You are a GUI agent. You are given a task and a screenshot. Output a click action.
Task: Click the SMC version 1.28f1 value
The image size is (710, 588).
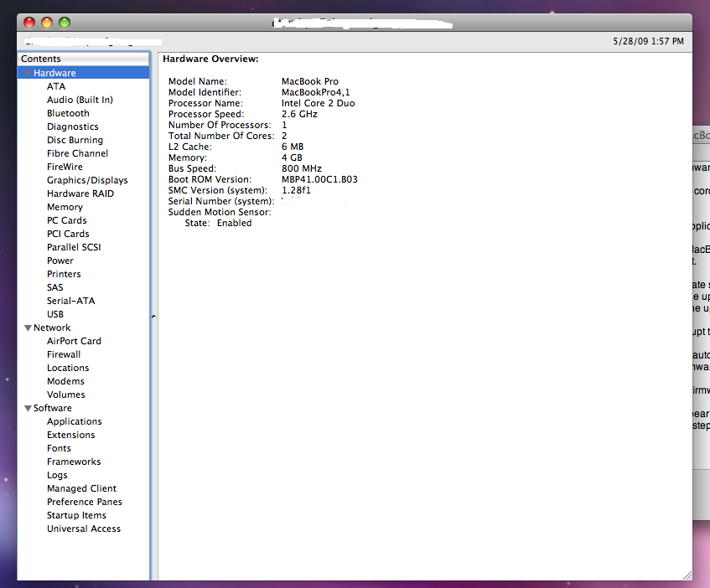[296, 190]
